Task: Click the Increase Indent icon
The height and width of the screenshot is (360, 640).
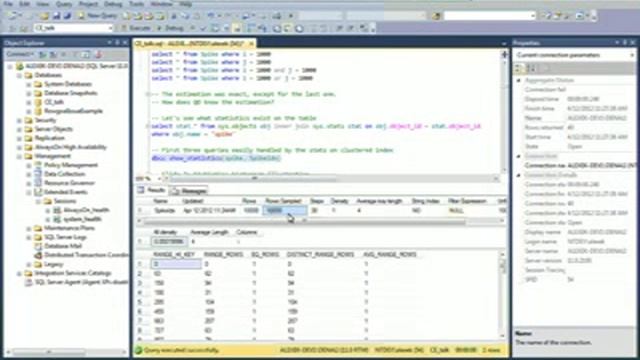Action: click(x=351, y=28)
